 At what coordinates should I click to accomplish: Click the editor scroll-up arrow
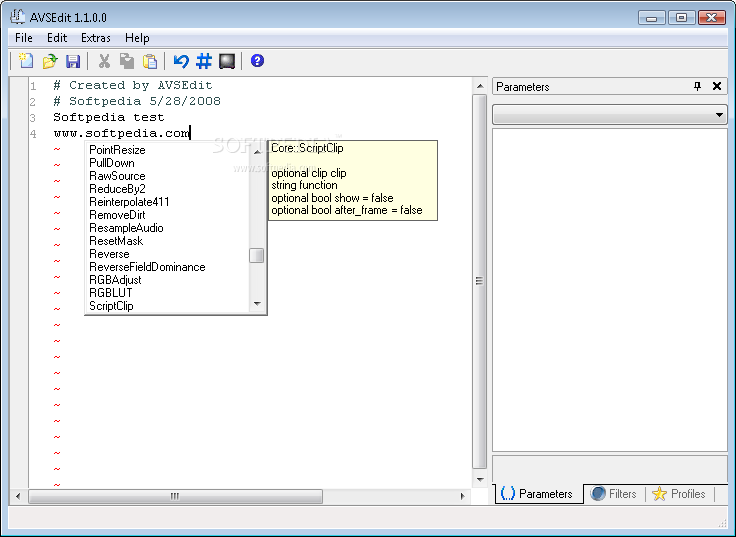point(480,86)
